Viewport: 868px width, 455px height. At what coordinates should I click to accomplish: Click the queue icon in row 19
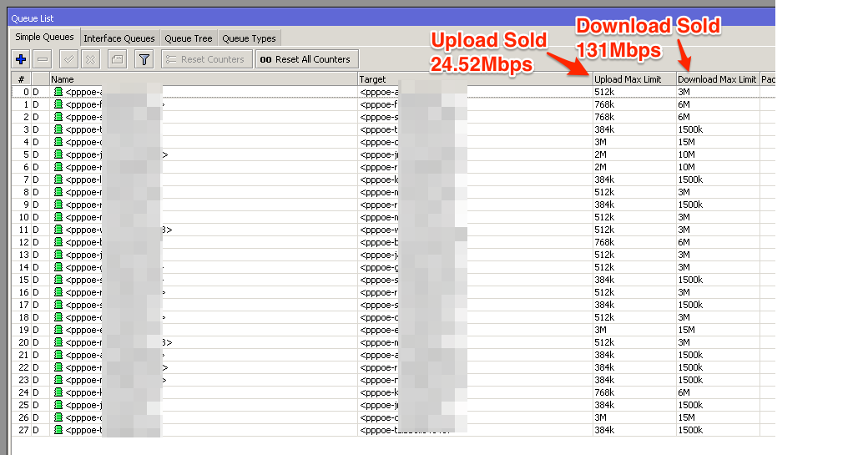(58, 329)
